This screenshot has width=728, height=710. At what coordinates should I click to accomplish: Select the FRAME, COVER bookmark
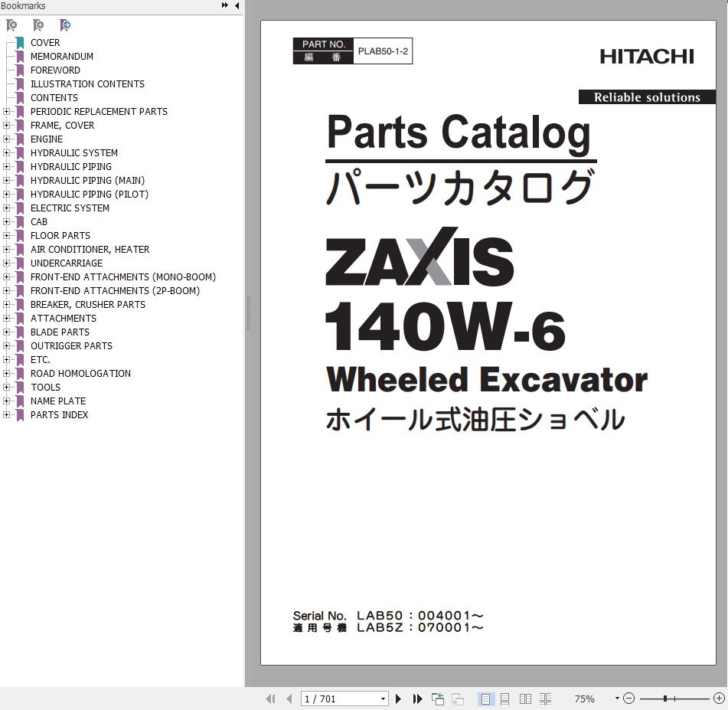point(62,126)
